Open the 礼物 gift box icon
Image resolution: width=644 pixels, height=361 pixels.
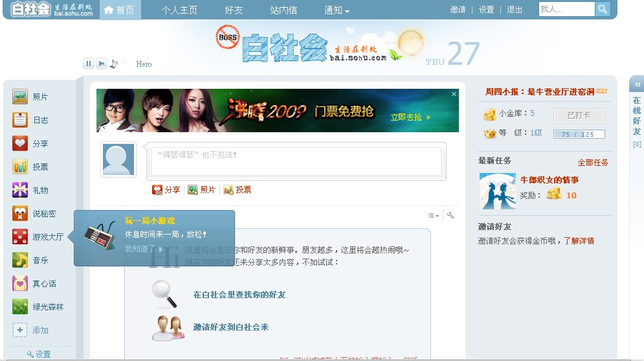(x=19, y=190)
